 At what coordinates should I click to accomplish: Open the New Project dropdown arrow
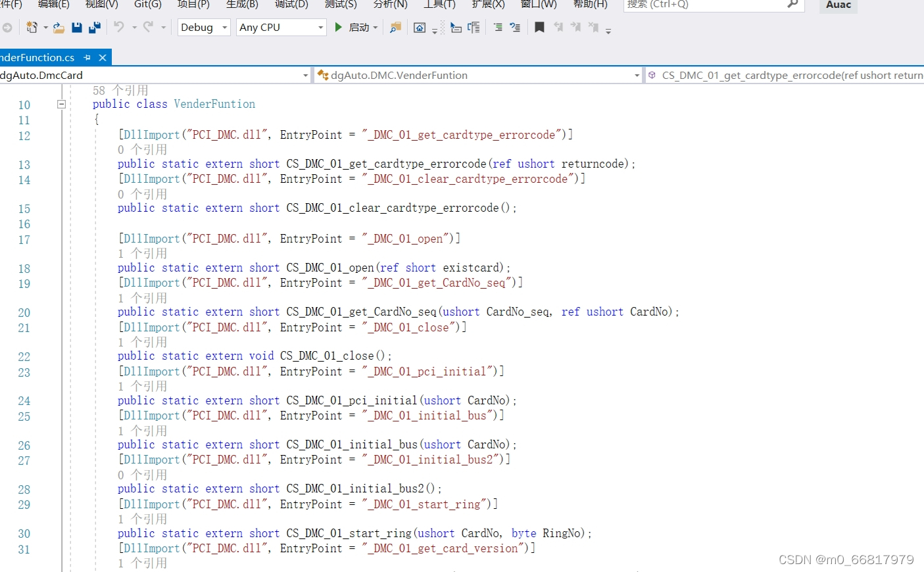(x=45, y=28)
